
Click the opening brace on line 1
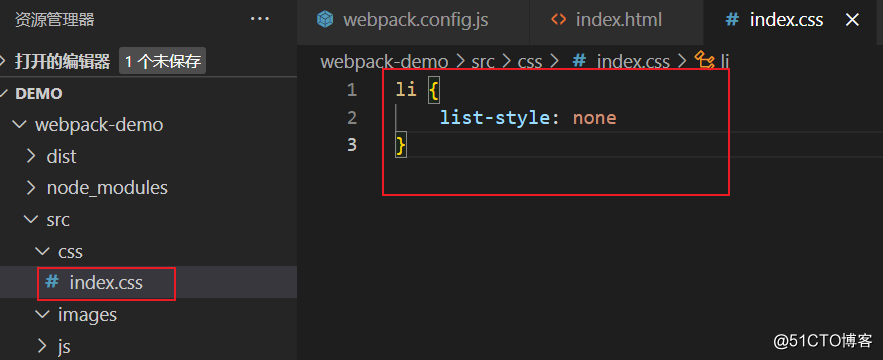(434, 91)
